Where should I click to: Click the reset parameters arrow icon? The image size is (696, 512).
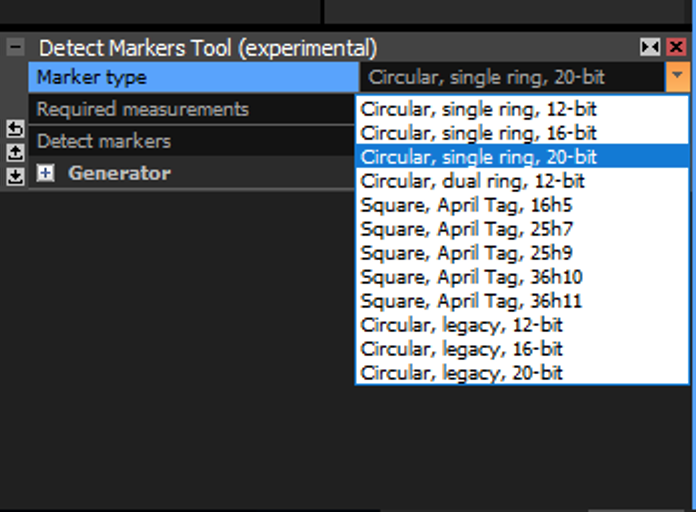(x=14, y=128)
